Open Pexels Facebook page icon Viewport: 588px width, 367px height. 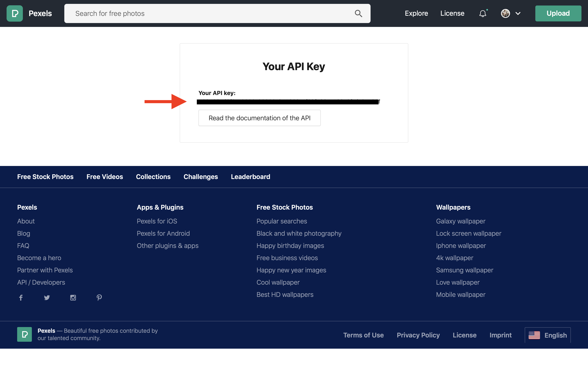21,298
